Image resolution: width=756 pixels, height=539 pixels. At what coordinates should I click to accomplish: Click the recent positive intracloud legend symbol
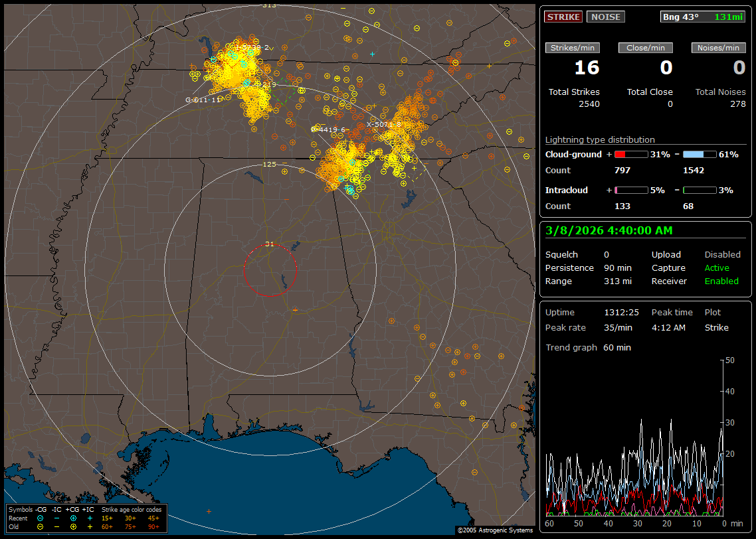click(x=90, y=518)
